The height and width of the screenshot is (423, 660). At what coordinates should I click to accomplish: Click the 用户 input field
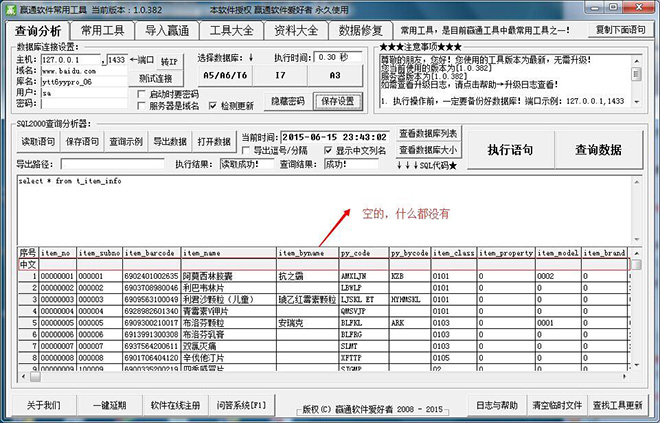(x=84, y=93)
